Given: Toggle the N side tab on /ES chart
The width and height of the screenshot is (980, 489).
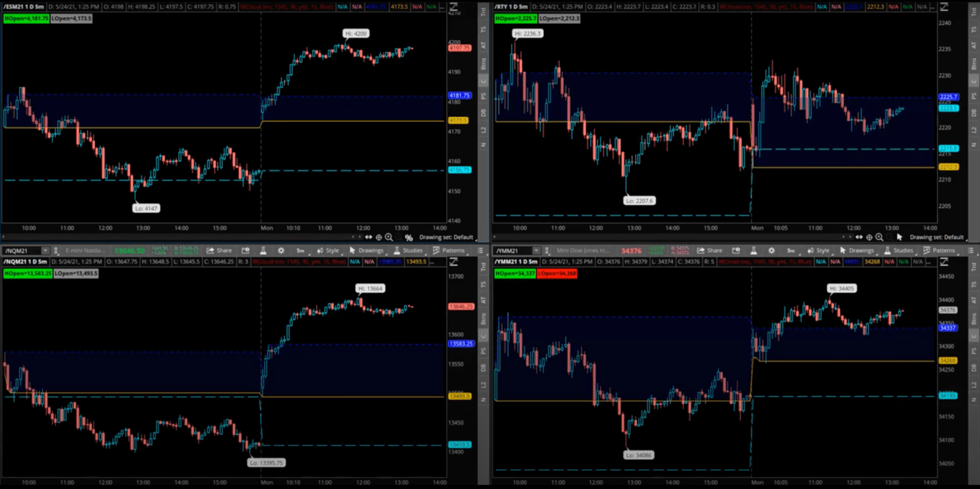Looking at the screenshot, I should point(483,145).
